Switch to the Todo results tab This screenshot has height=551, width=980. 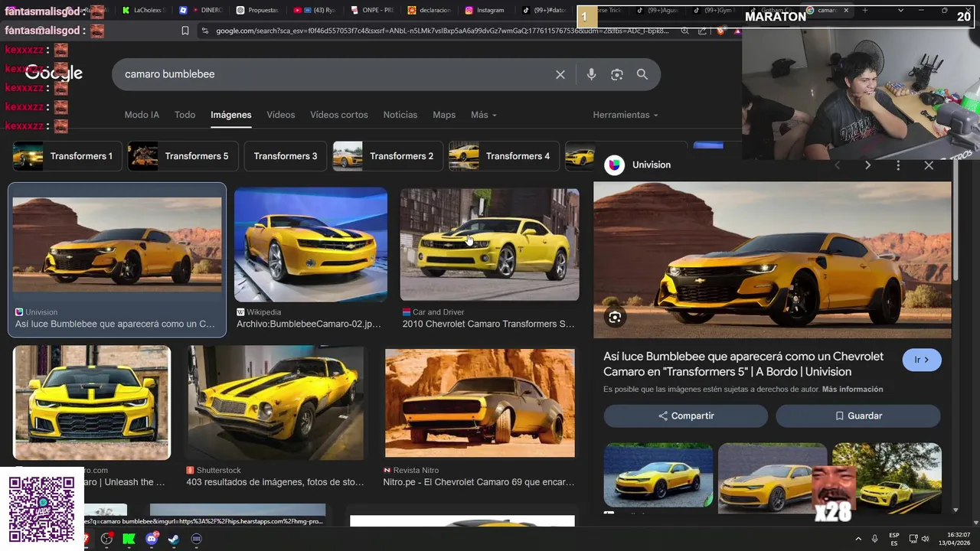click(185, 115)
